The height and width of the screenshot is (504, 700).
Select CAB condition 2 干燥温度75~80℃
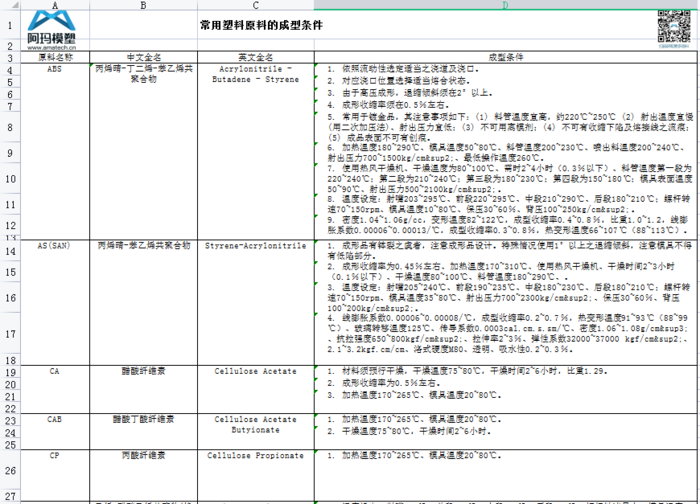[505, 431]
